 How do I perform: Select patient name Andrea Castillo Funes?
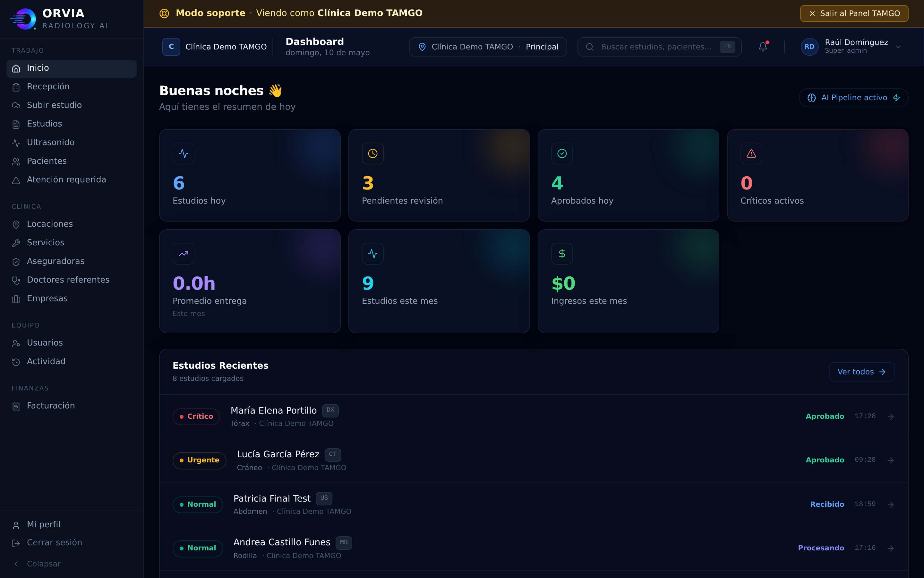pyautogui.click(x=282, y=542)
